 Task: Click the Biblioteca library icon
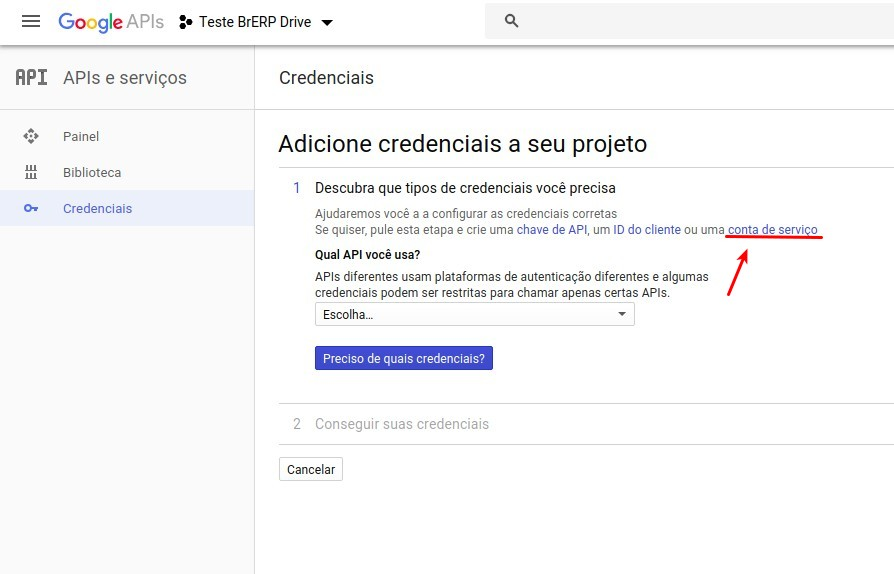point(31,172)
